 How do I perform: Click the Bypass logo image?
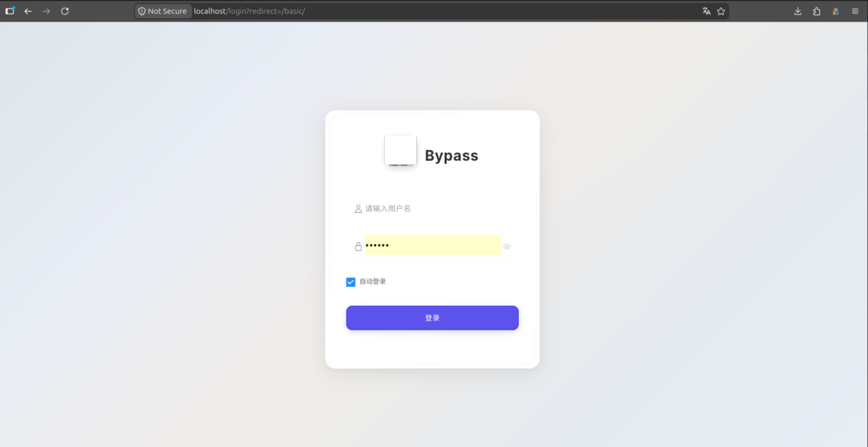point(400,150)
